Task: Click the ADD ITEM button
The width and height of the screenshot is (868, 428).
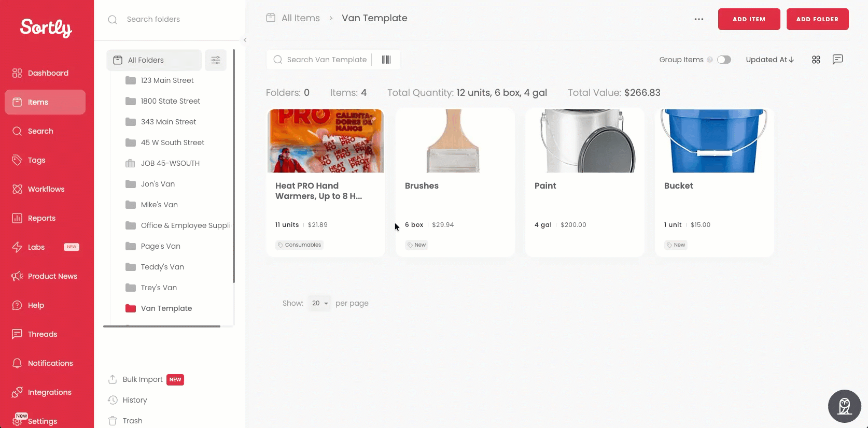Action: [x=749, y=19]
